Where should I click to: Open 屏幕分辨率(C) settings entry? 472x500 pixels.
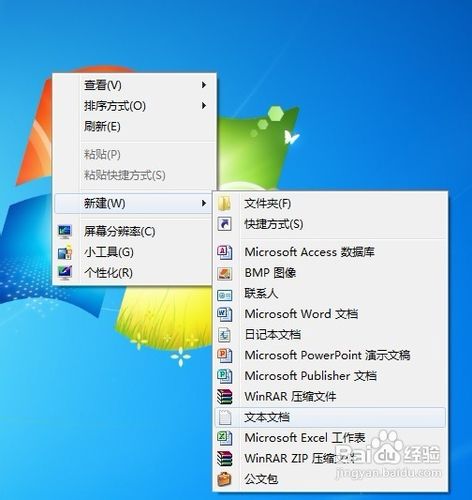[133, 231]
